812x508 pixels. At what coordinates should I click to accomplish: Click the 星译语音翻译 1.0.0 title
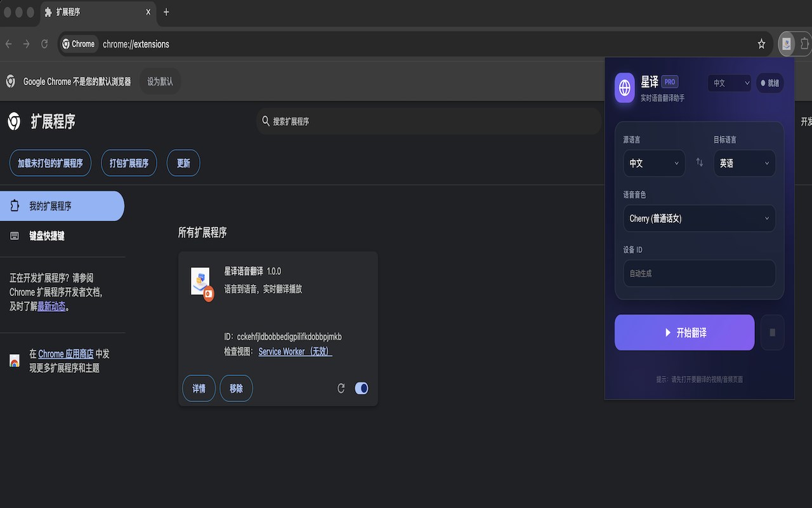[252, 271]
